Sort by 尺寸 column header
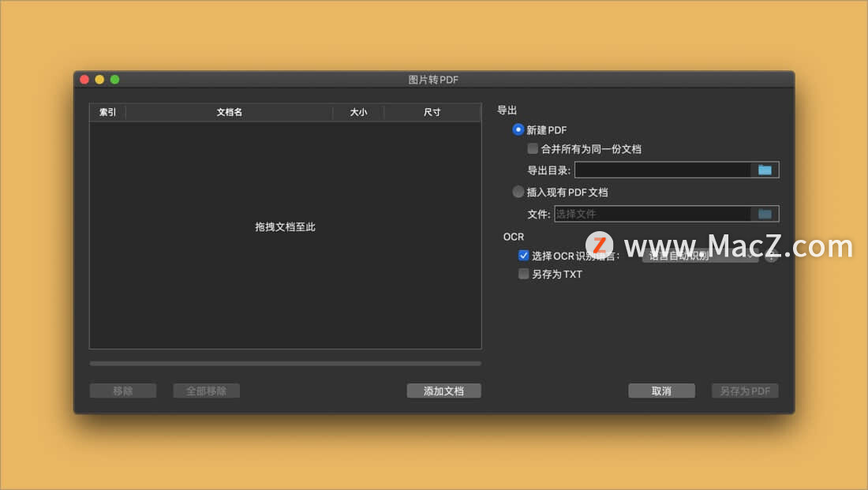This screenshot has width=868, height=490. coord(432,112)
